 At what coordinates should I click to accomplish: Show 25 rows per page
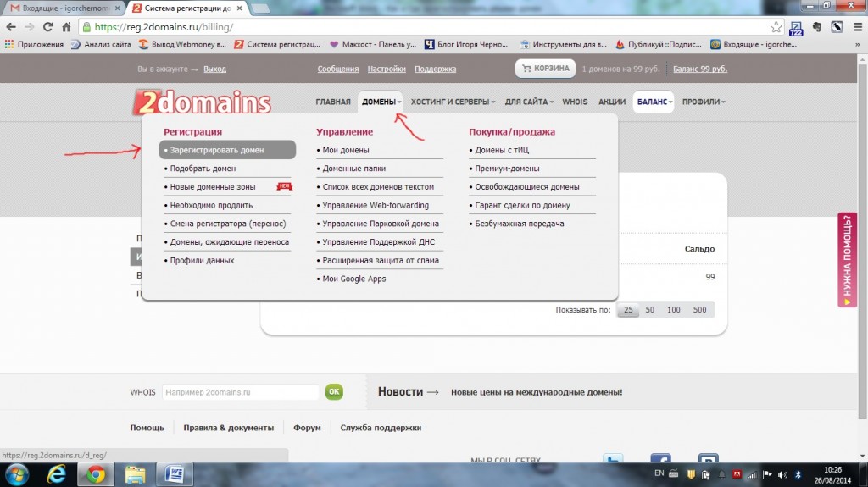(x=628, y=310)
